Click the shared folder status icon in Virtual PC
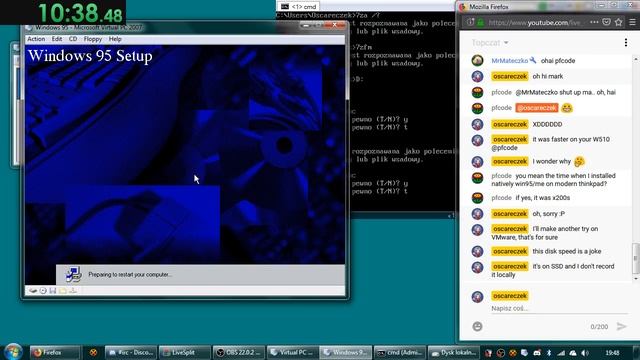Screen dimensions: 640x360 tap(63, 291)
